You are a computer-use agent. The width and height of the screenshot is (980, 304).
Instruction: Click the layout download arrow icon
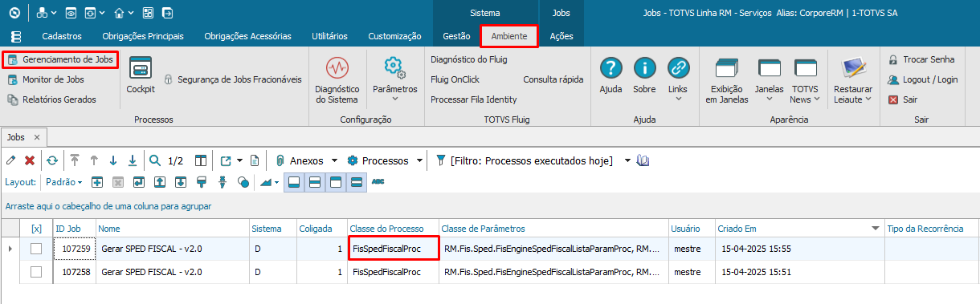[180, 182]
